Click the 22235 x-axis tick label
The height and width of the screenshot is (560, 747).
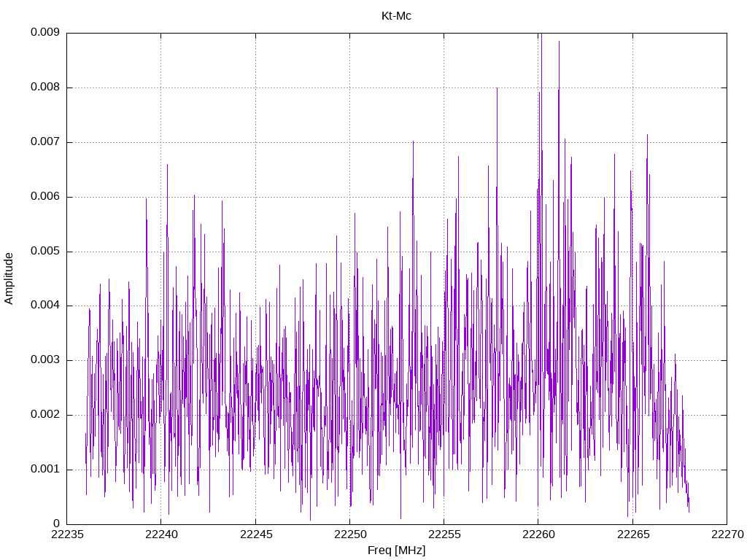pos(67,534)
